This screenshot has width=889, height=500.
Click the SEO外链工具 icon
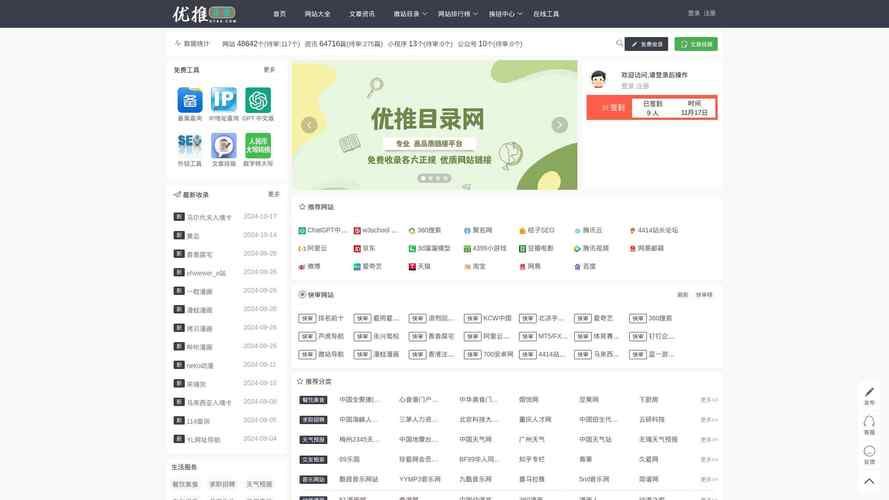(x=189, y=146)
